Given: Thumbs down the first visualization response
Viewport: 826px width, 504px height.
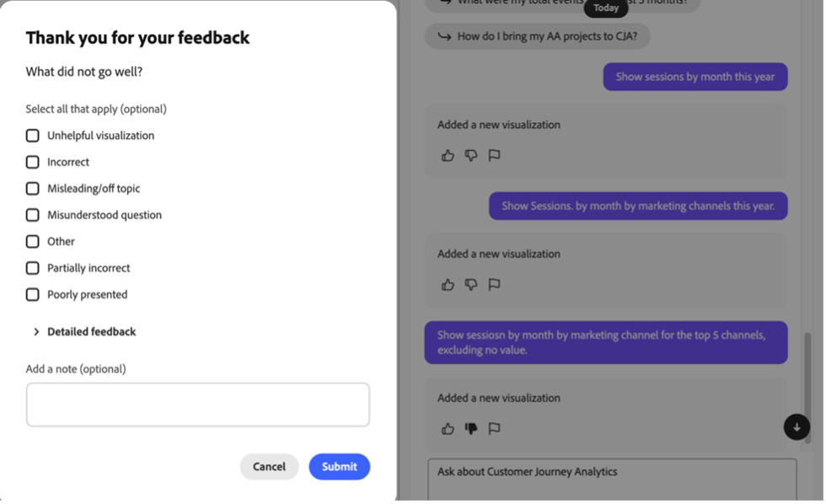Looking at the screenshot, I should point(471,155).
